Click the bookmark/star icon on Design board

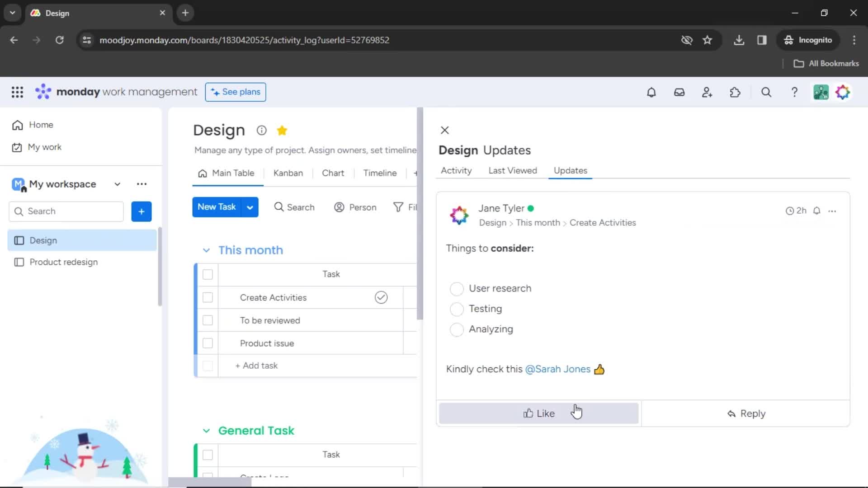pyautogui.click(x=282, y=130)
